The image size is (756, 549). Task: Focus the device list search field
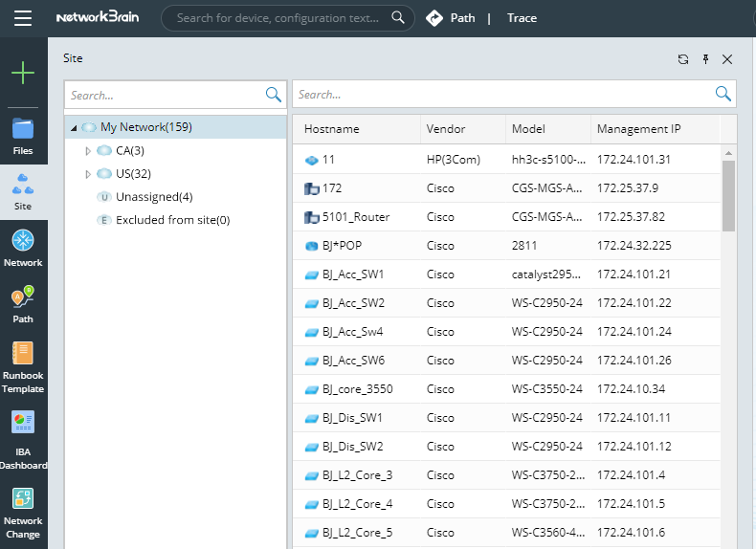click(x=502, y=95)
